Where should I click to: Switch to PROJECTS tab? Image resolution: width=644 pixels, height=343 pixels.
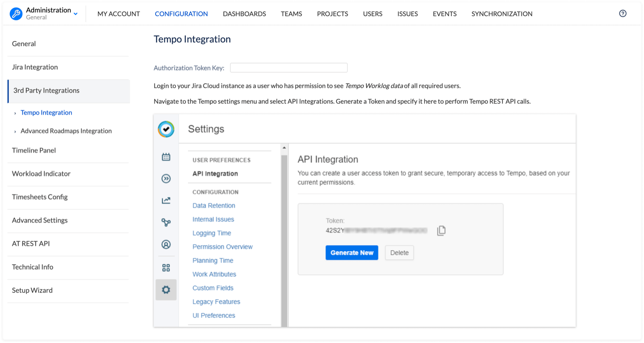[332, 14]
